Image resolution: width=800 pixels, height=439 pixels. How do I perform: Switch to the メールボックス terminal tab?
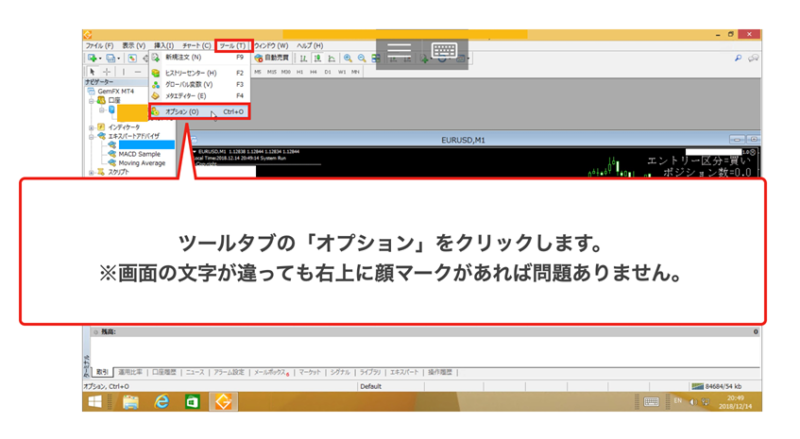click(271, 373)
